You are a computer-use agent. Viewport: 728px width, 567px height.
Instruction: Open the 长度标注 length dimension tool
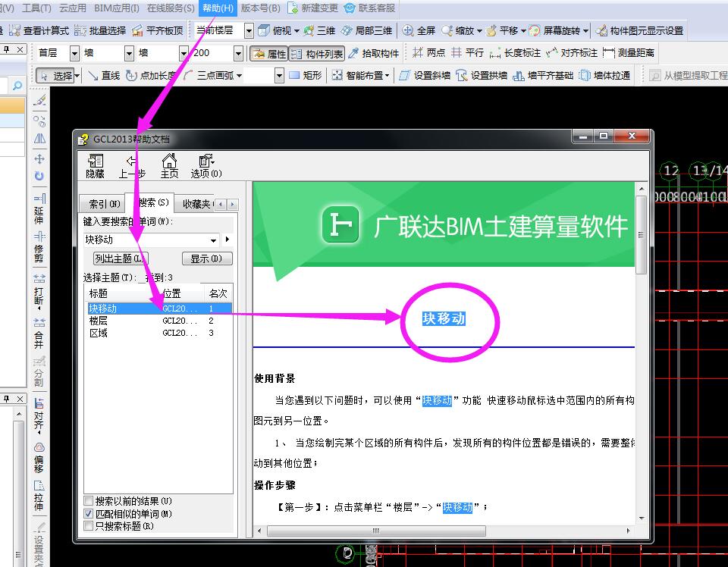[515, 53]
